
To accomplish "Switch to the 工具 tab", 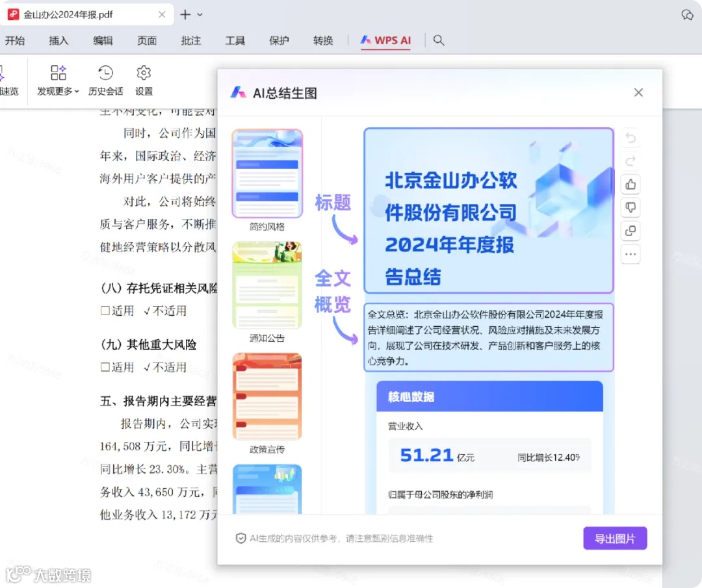I will 235,41.
